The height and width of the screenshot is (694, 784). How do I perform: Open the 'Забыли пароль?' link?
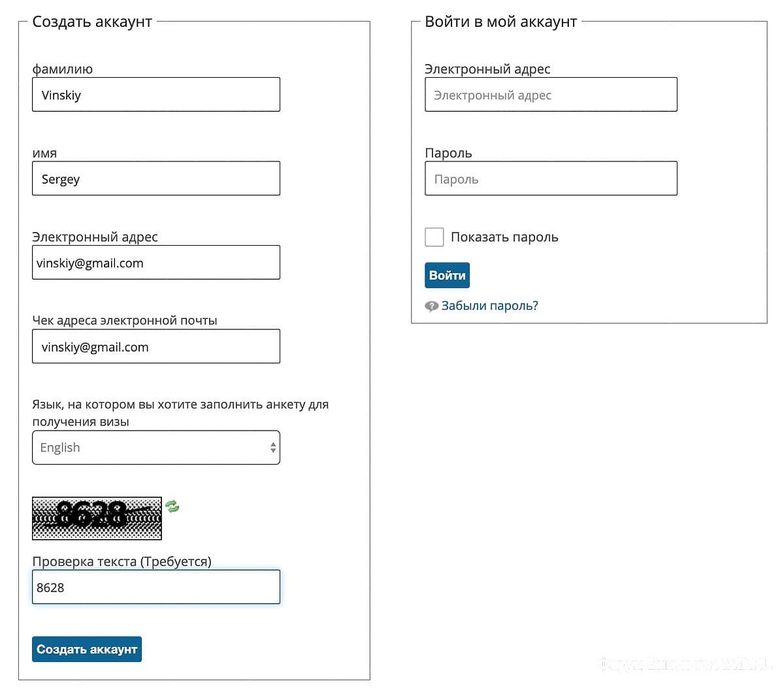(489, 306)
